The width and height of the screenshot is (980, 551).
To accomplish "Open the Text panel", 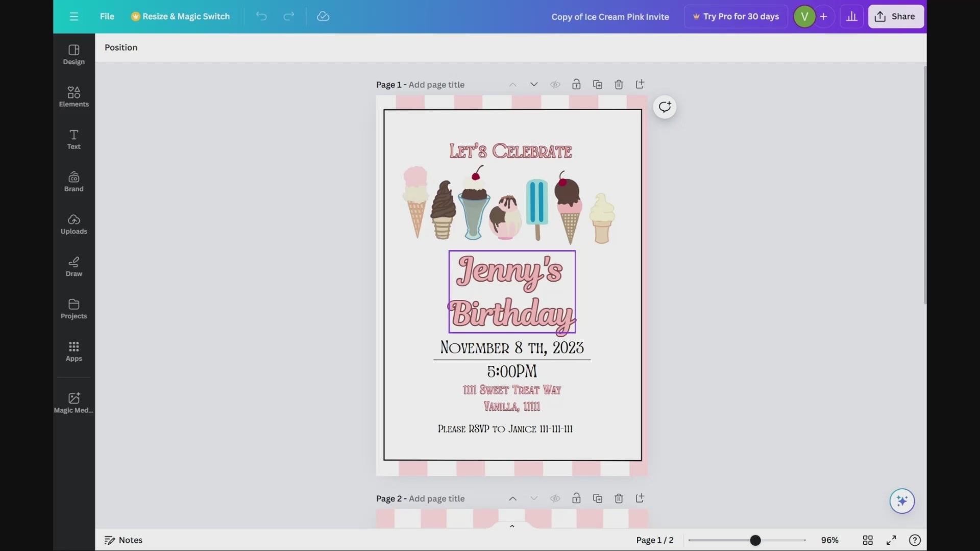I will (x=74, y=139).
